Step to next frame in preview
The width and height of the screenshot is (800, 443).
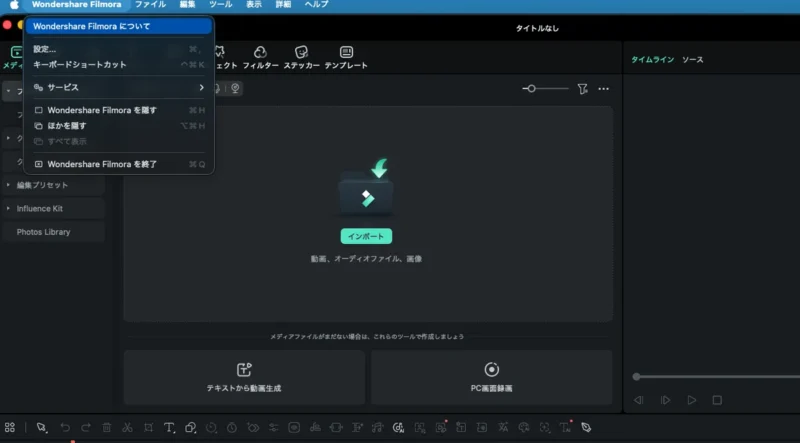[665, 400]
